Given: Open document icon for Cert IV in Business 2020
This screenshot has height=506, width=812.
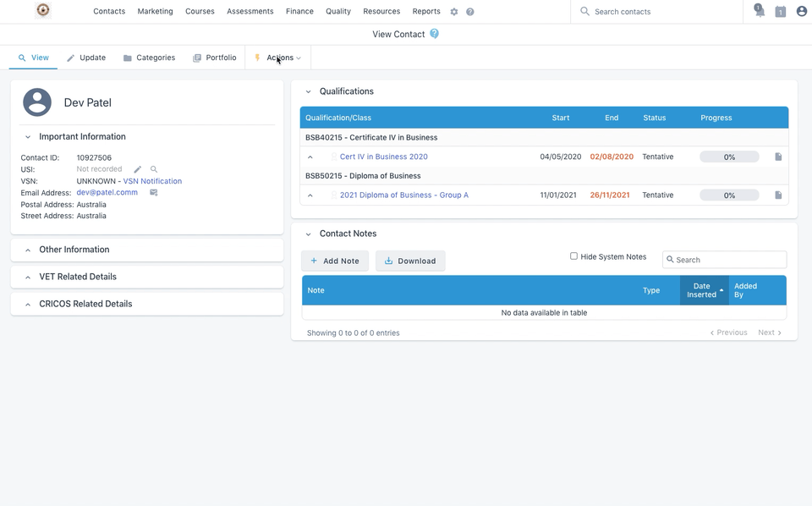Looking at the screenshot, I should (778, 157).
